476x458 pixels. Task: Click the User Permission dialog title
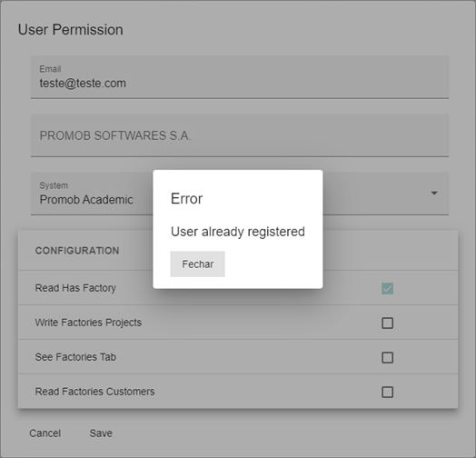tap(71, 30)
